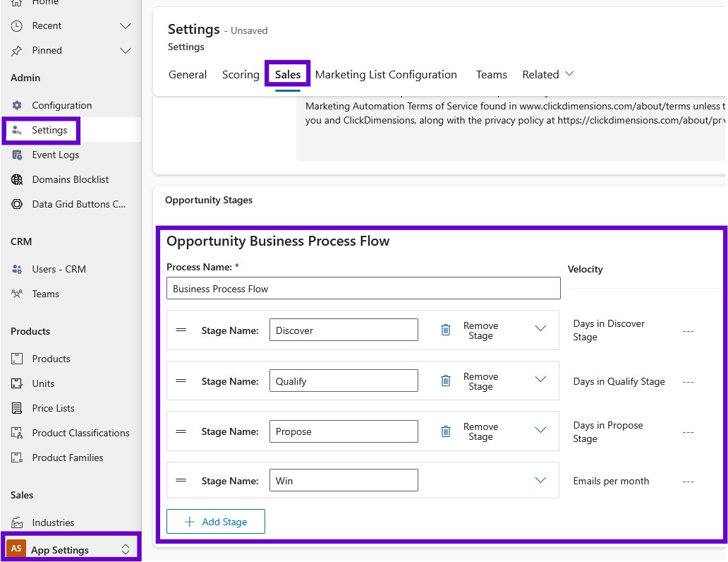Screen dimensions: 728x562
Task: Click the AS App Settings badge
Action: [16, 549]
